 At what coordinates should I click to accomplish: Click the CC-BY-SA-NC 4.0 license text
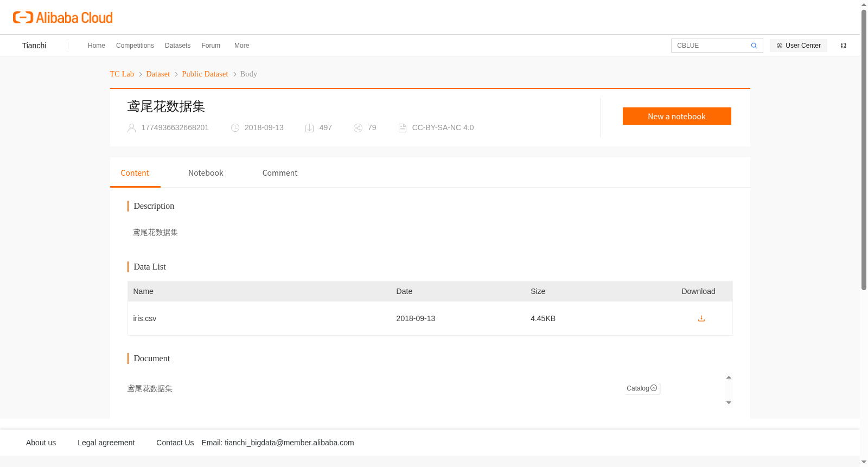point(443,127)
